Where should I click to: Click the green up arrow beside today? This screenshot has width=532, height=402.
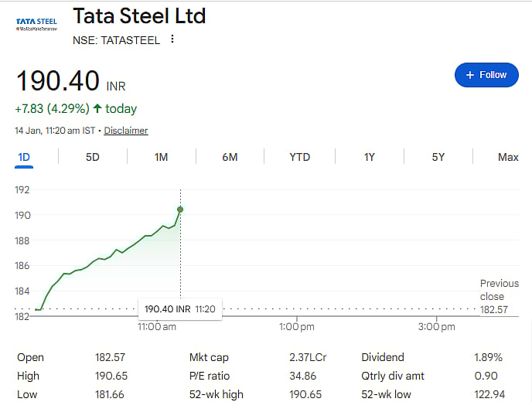point(97,108)
